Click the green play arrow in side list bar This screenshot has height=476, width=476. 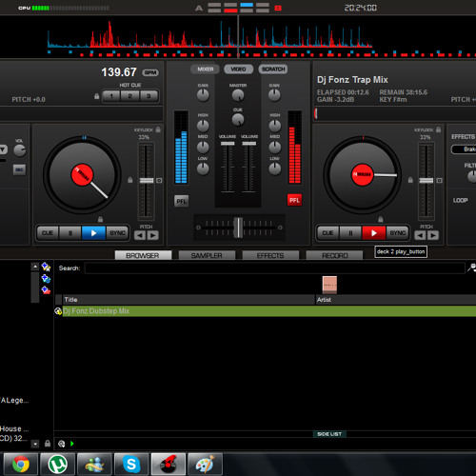point(72,444)
